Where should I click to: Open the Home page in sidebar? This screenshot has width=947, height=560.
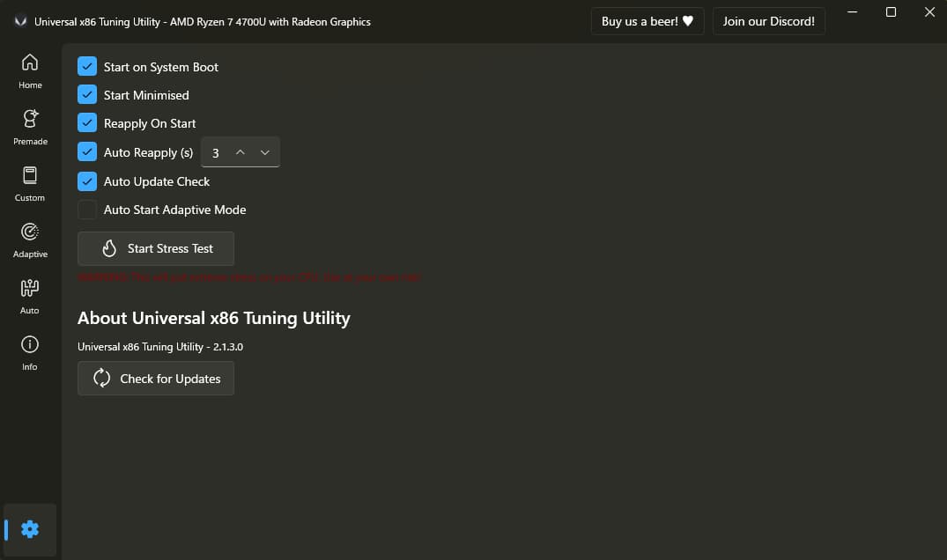tap(30, 71)
